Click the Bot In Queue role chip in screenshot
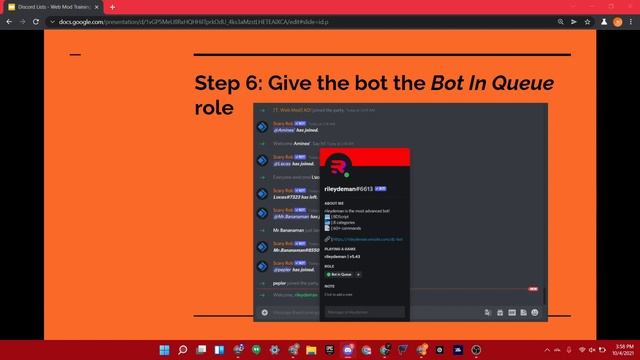 [339, 275]
